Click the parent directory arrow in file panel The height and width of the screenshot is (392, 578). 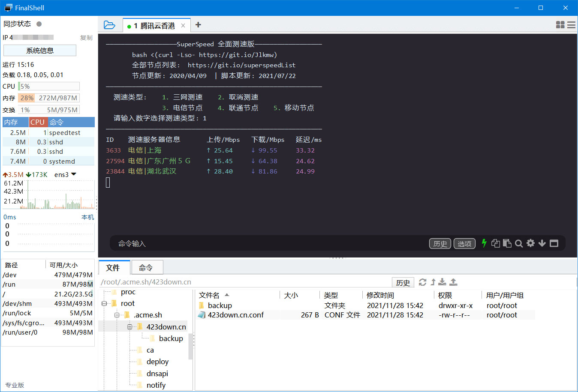point(433,282)
